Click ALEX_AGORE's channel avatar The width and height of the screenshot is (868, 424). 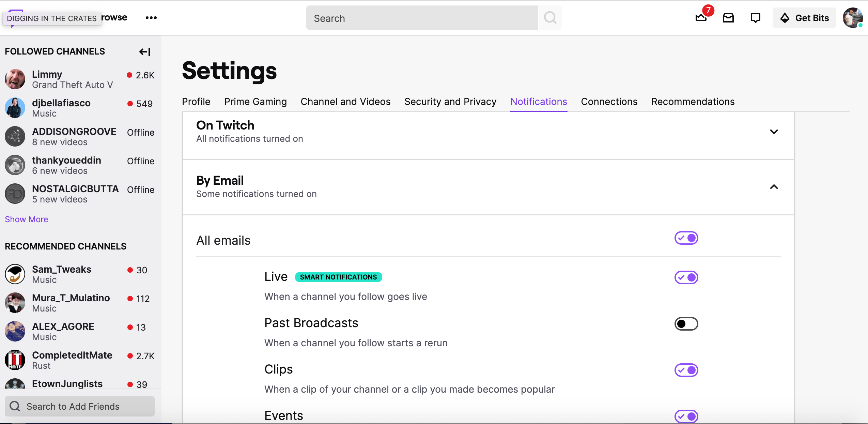15,331
